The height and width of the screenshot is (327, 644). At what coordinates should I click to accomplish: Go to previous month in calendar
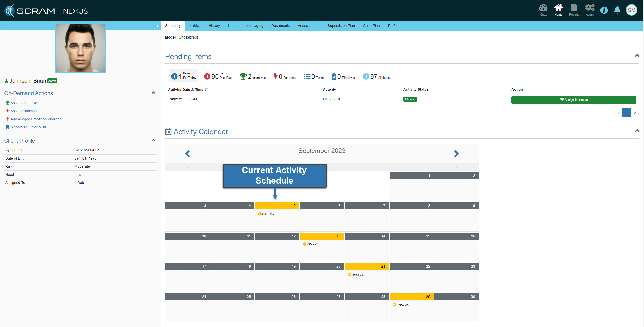[188, 154]
